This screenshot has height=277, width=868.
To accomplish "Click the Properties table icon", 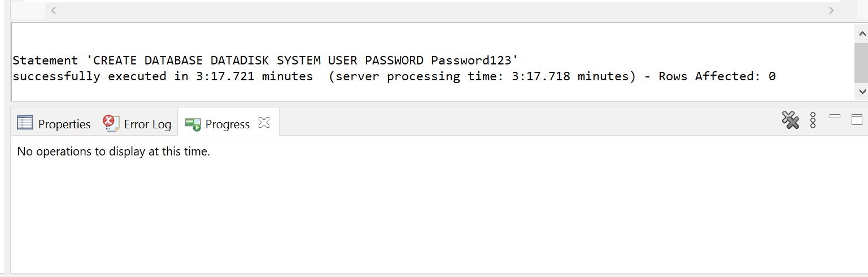I will tap(25, 123).
